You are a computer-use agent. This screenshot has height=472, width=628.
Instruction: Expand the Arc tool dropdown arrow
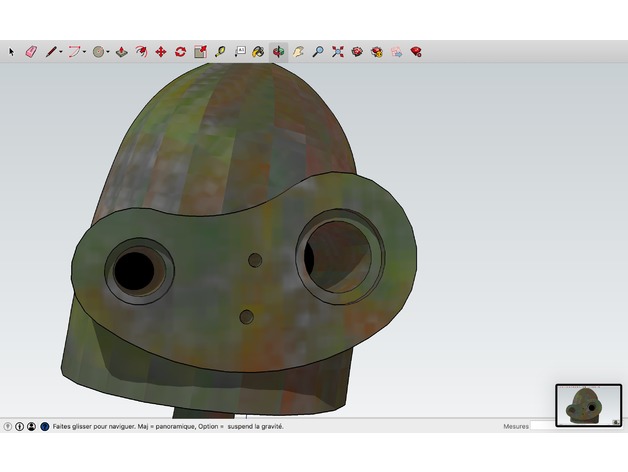point(84,52)
